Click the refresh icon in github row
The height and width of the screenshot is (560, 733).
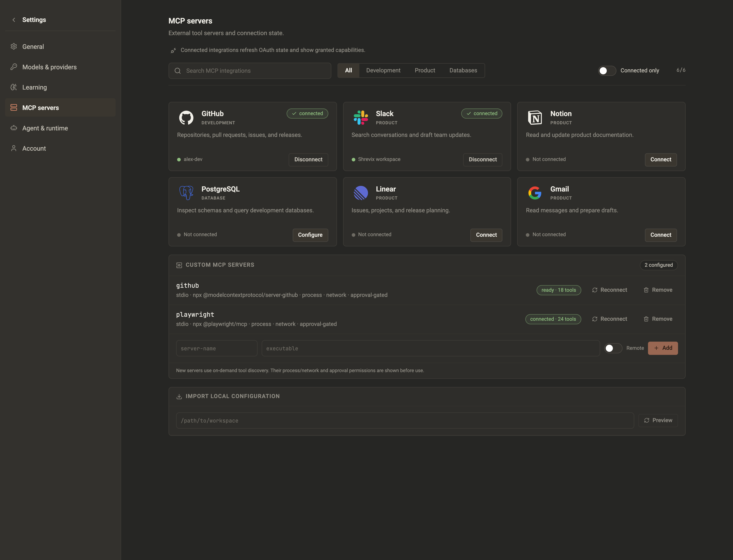pyautogui.click(x=595, y=290)
